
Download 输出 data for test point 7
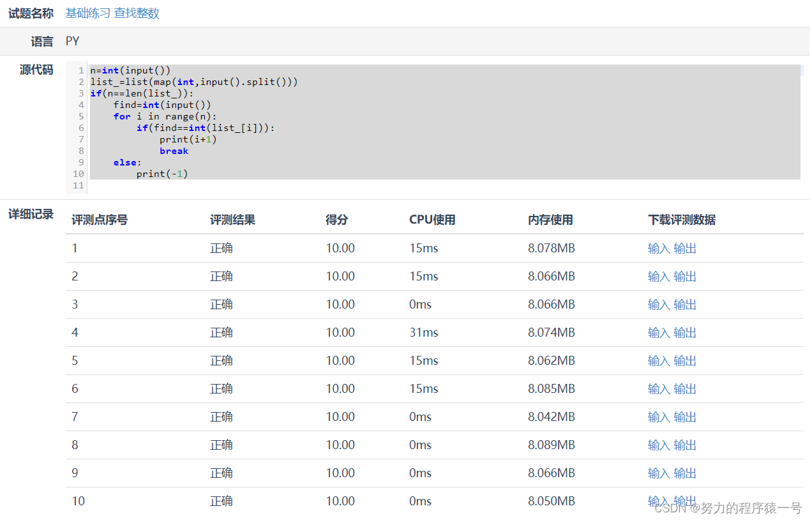[x=685, y=417]
